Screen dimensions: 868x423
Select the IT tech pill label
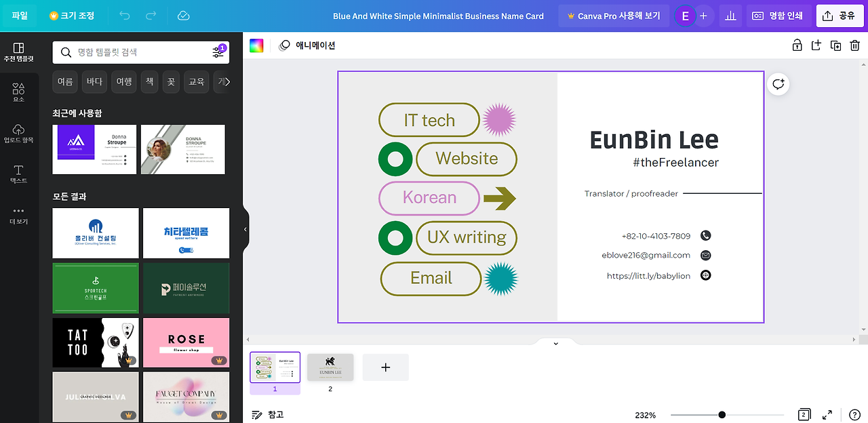point(429,120)
